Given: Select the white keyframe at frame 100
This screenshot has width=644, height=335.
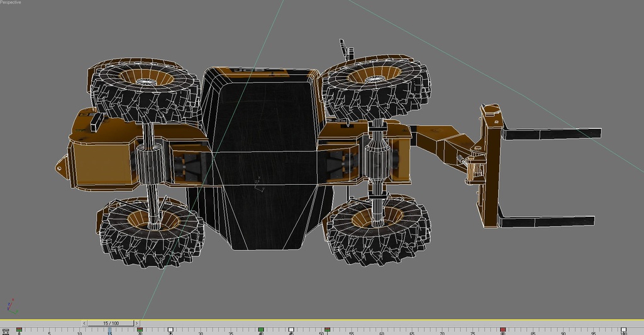Looking at the screenshot, I should 623,329.
